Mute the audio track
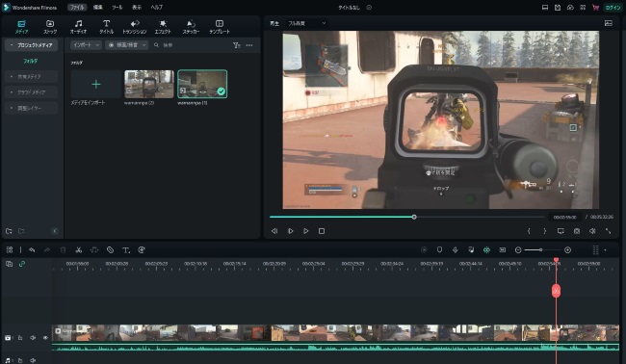Screen dimensions: 626x364 tap(33, 360)
